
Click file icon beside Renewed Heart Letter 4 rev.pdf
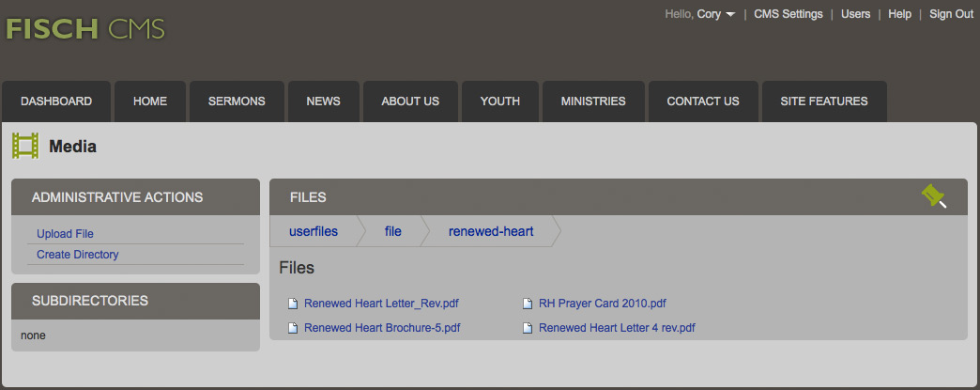pyautogui.click(x=528, y=328)
